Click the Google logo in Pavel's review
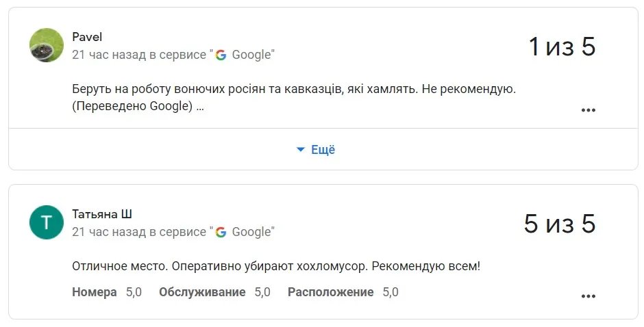 point(221,55)
